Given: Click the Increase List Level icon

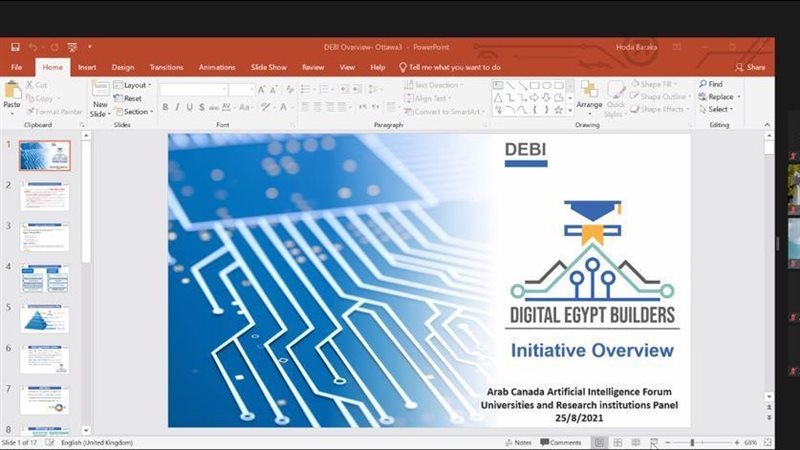Looking at the screenshot, I should click(357, 90).
